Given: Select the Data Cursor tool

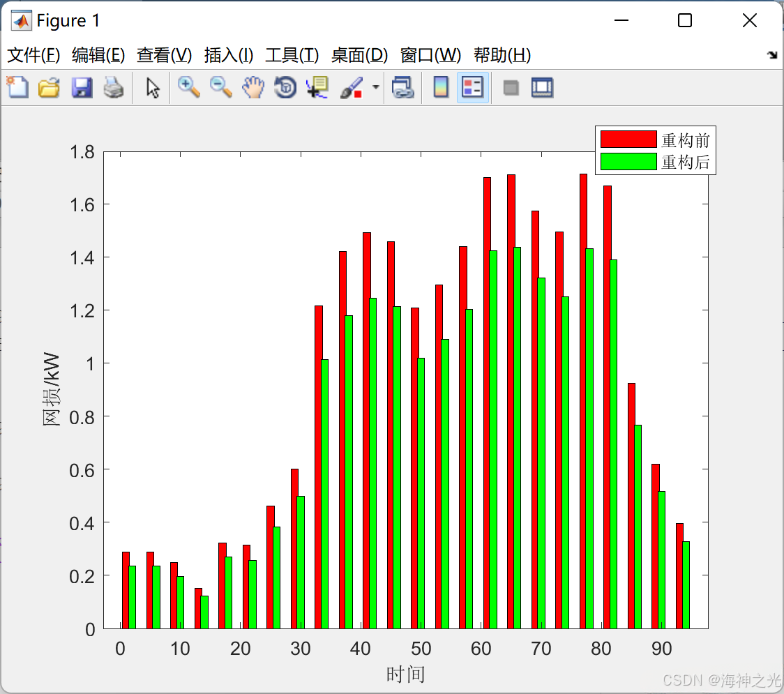Looking at the screenshot, I should 317,87.
